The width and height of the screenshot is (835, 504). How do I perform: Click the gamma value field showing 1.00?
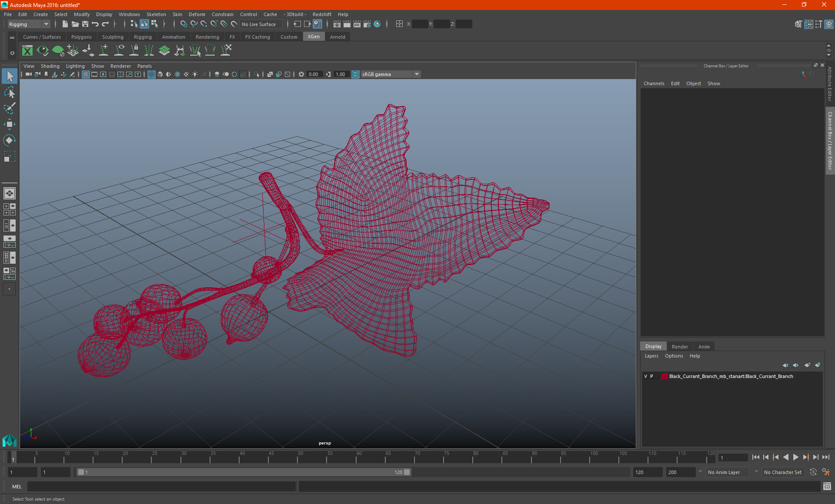coord(341,74)
